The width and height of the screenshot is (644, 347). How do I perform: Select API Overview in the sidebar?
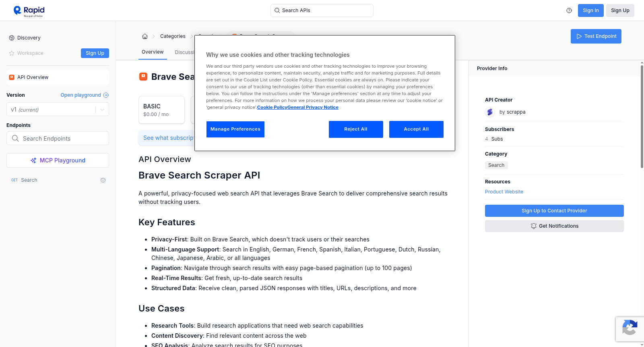click(x=58, y=77)
